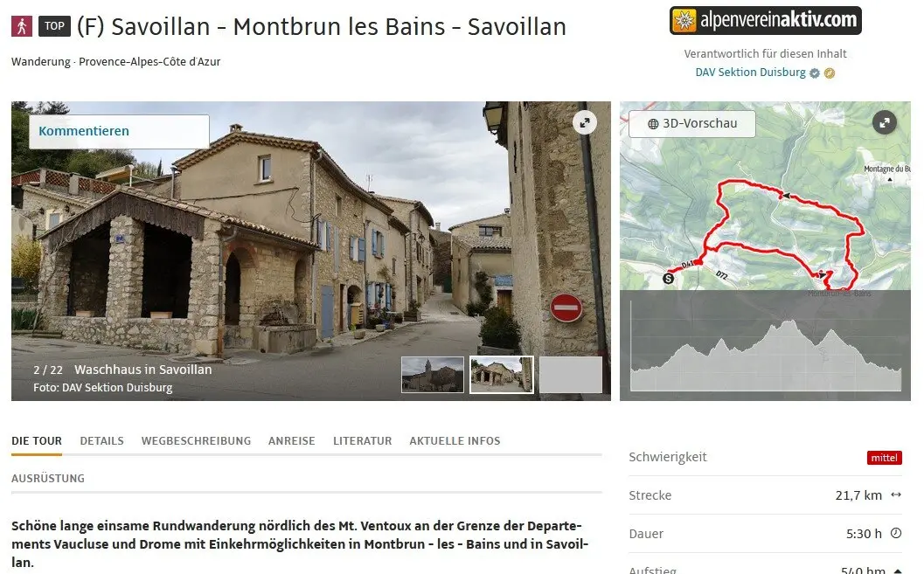The width and height of the screenshot is (924, 574).
Task: Click the distance arrows icon beside 21,7 km
Action: click(896, 494)
